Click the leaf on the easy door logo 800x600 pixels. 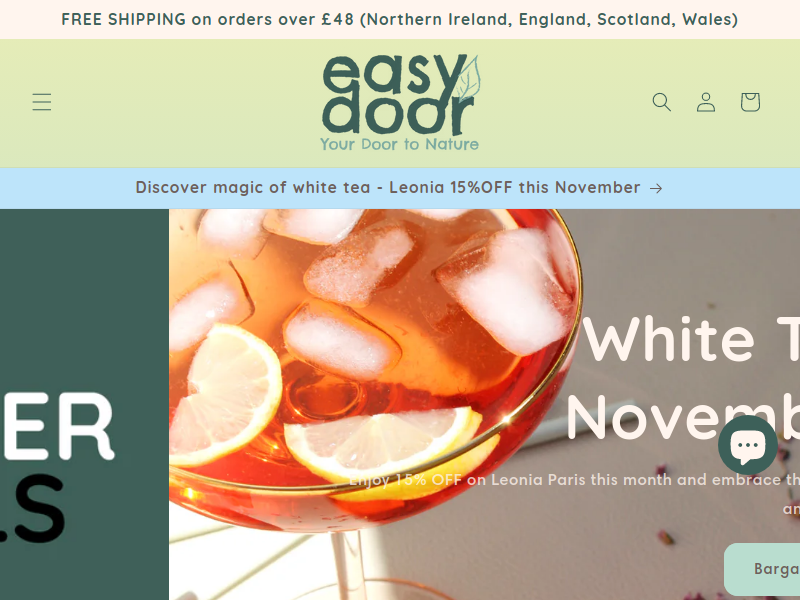[x=468, y=78]
